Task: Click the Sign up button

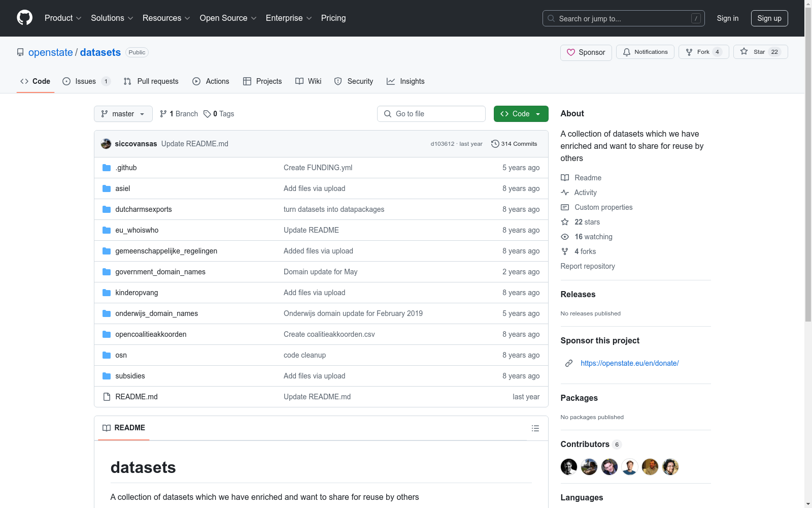Action: click(769, 18)
